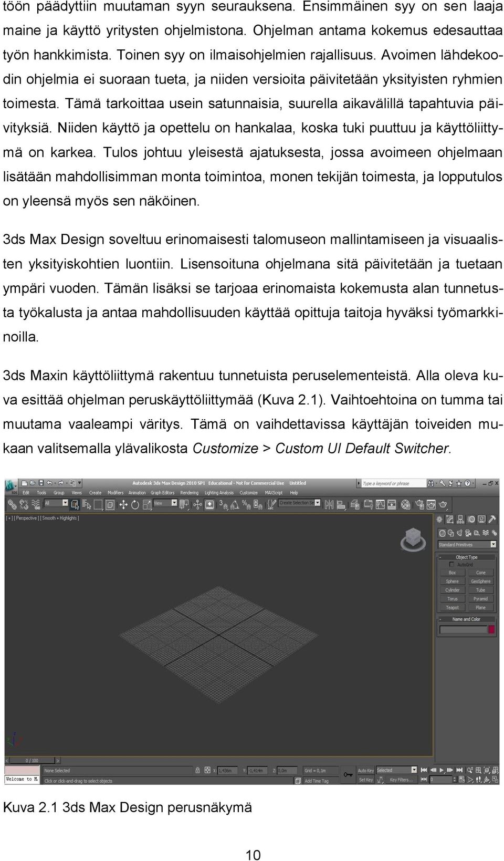Enable the AutoGrid checkbox

point(451,565)
